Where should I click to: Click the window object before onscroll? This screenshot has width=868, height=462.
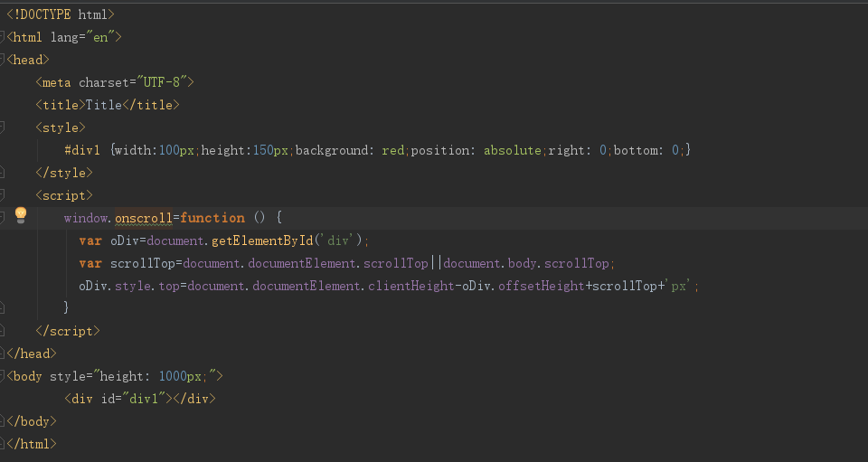tap(86, 218)
